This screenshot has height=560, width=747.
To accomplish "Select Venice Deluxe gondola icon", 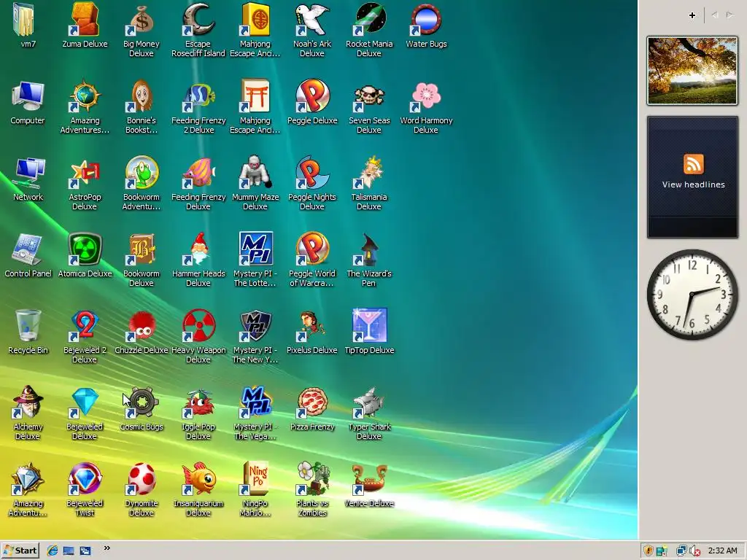I will (369, 480).
